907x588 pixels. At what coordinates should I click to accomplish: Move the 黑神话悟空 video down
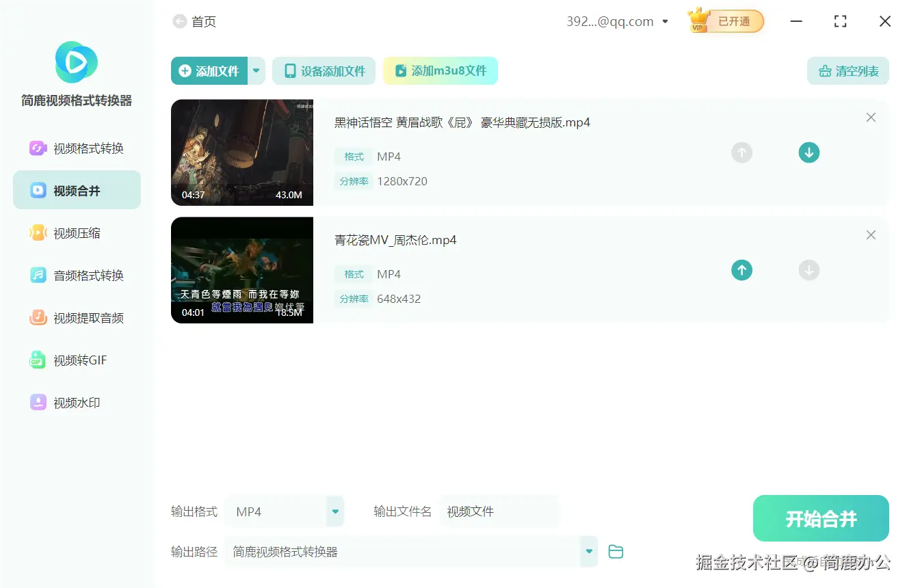point(809,152)
